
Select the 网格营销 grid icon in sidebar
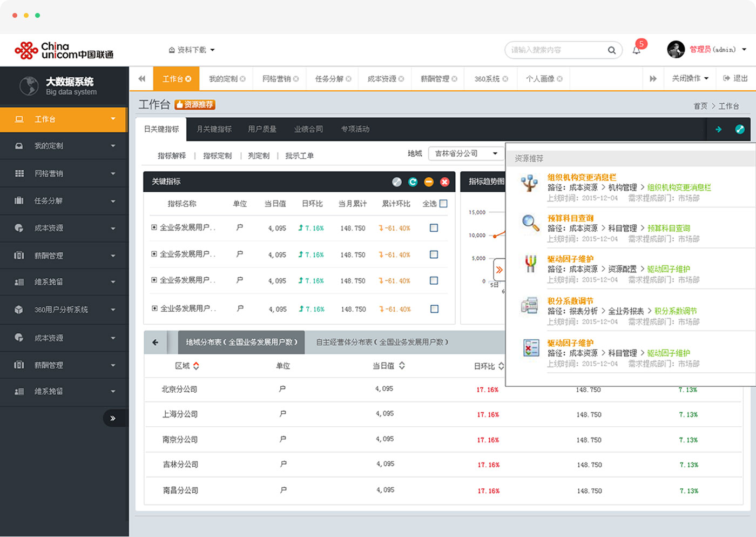click(x=19, y=173)
